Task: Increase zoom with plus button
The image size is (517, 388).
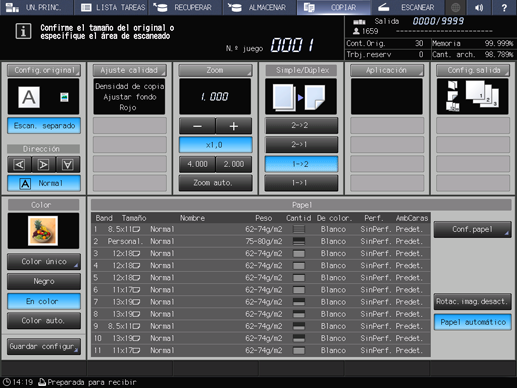Action: pos(234,126)
